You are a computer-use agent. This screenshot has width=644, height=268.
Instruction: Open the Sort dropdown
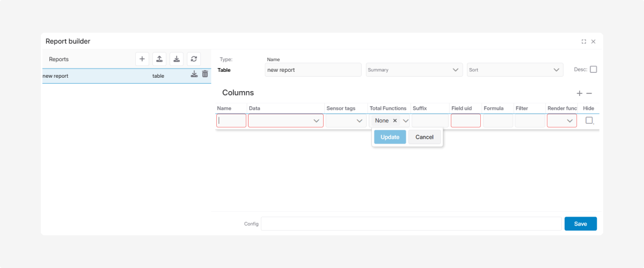pyautogui.click(x=515, y=70)
